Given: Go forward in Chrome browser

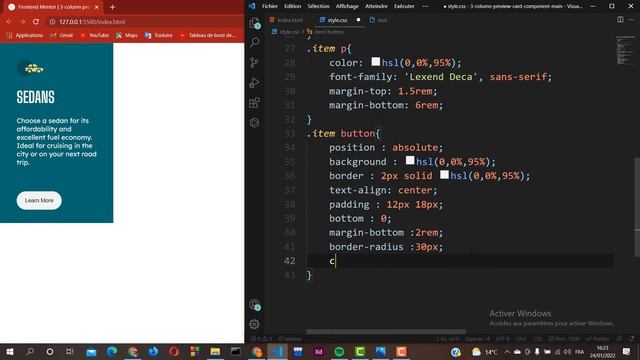Looking at the screenshot, I should tap(22, 22).
